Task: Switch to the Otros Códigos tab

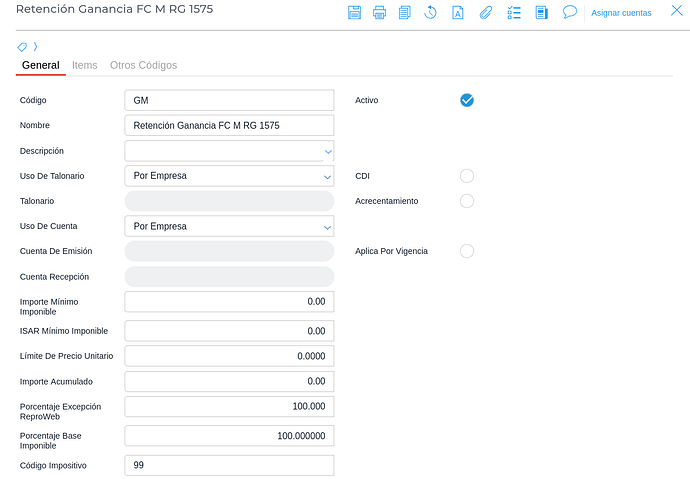Action: [143, 65]
